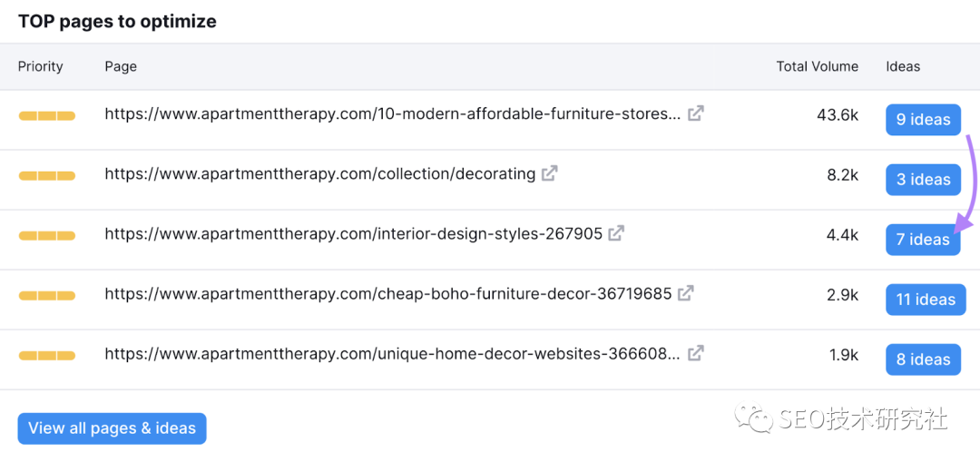Click the Total Volume column header
Image resolution: width=980 pixels, height=462 pixels.
(x=817, y=66)
